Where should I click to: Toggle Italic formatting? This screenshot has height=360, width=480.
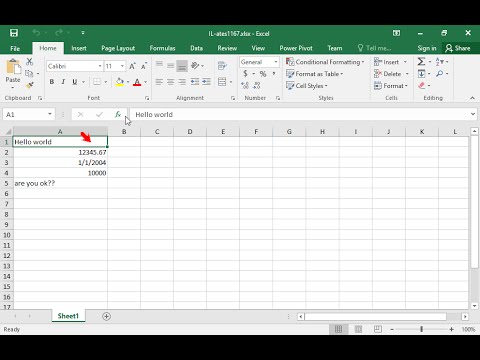(63, 82)
